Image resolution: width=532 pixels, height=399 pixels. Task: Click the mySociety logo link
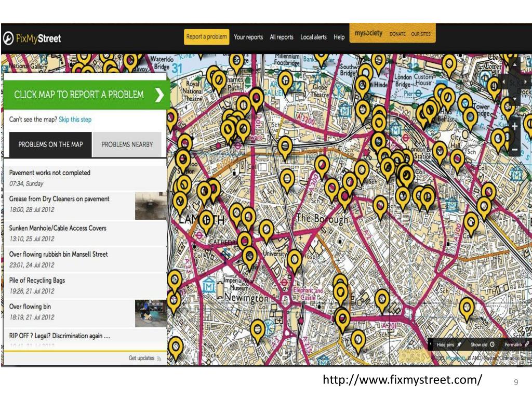click(x=368, y=33)
